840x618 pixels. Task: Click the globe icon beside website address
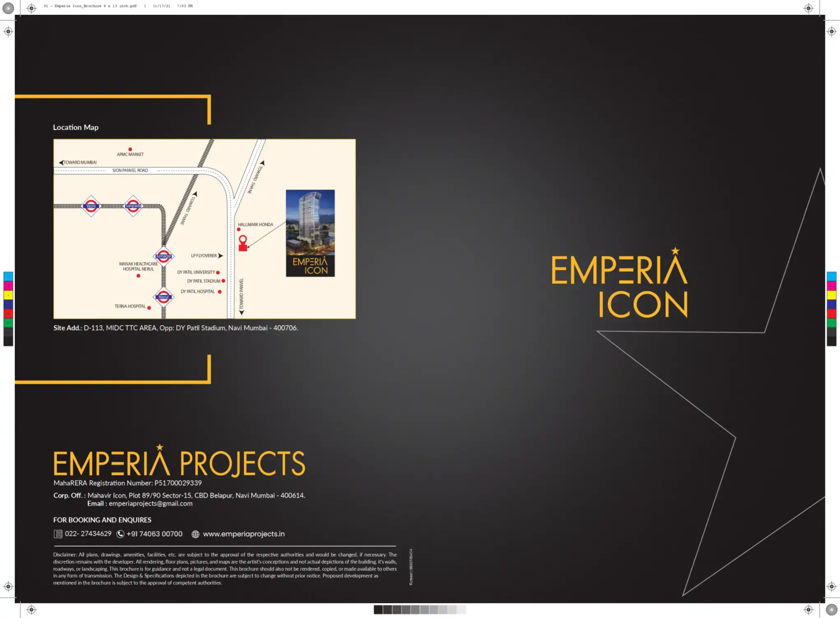click(195, 534)
